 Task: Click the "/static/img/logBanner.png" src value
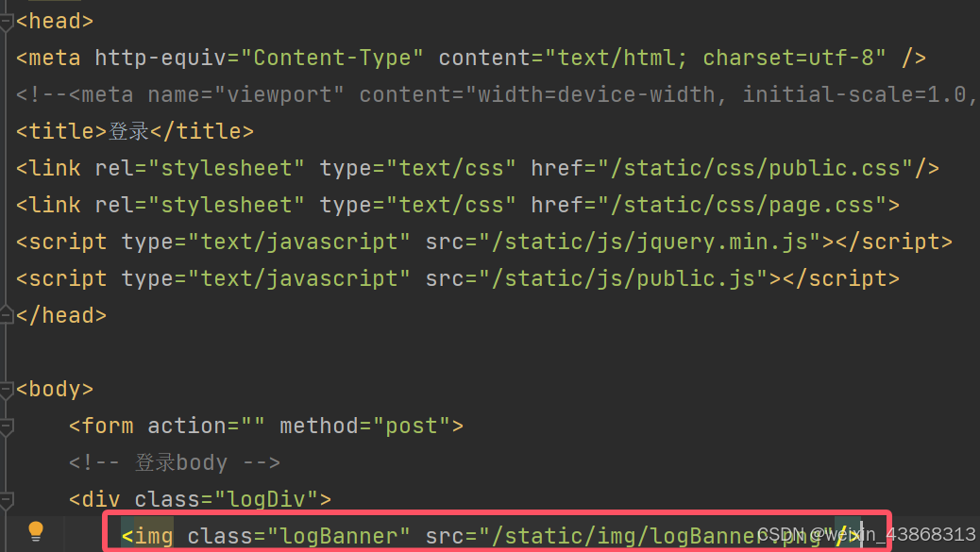pyautogui.click(x=656, y=536)
